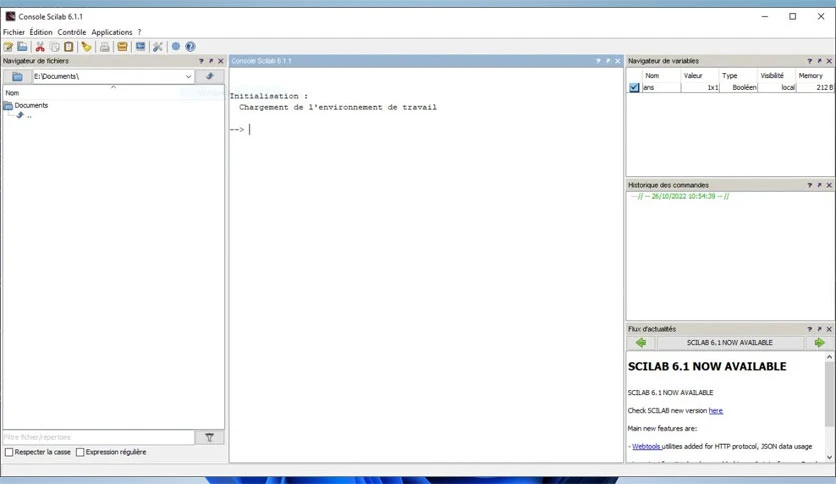Click the 'local' visibility cell
Viewport: 836px width, 484px height.
(x=777, y=87)
